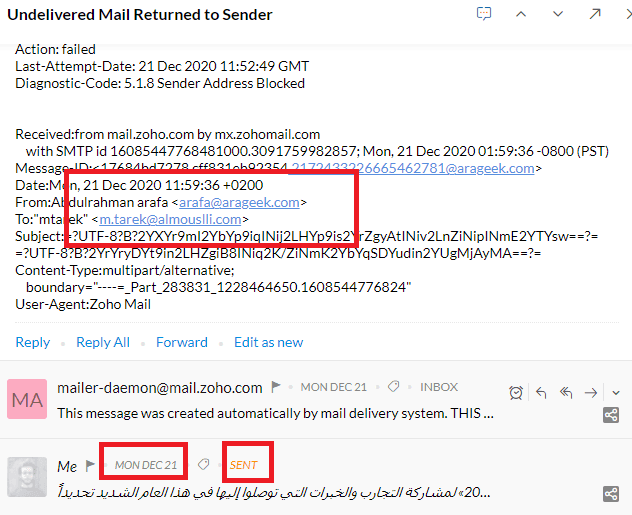
Task: Toggle flag on mailer-daemon message
Action: click(x=276, y=387)
